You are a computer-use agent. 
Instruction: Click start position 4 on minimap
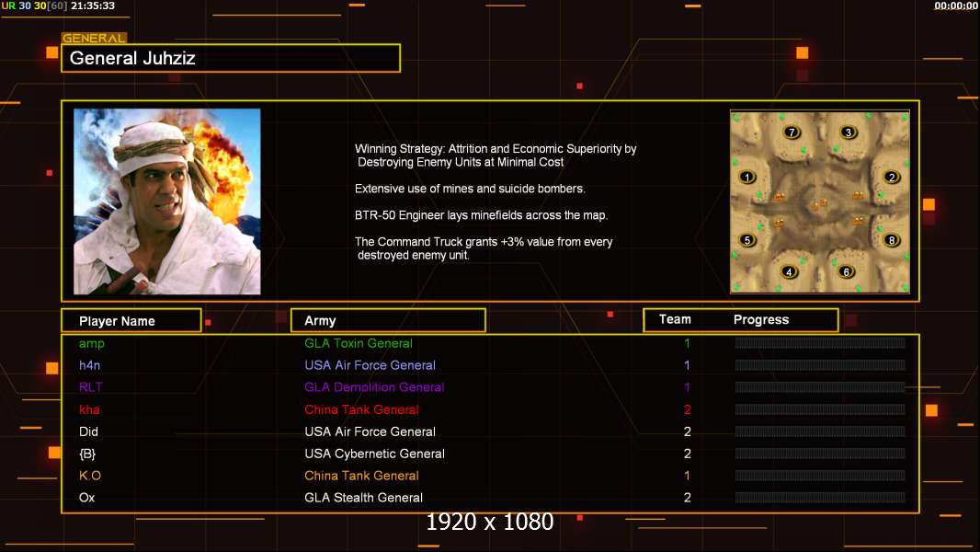pyautogui.click(x=790, y=272)
